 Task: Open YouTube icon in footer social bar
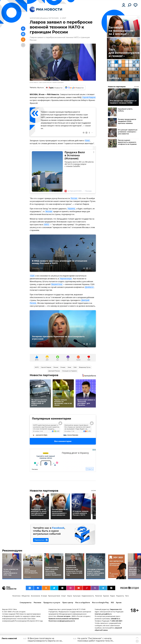tap(79, 588)
